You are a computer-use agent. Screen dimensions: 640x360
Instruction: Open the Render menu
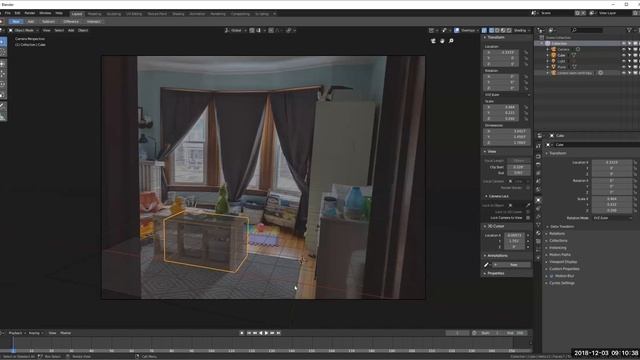pyautogui.click(x=29, y=13)
